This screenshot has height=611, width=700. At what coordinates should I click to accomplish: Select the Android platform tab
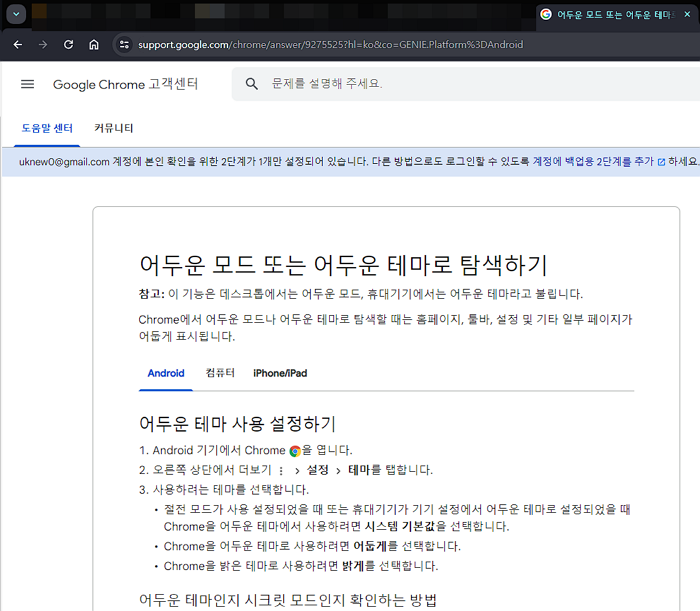(x=166, y=374)
